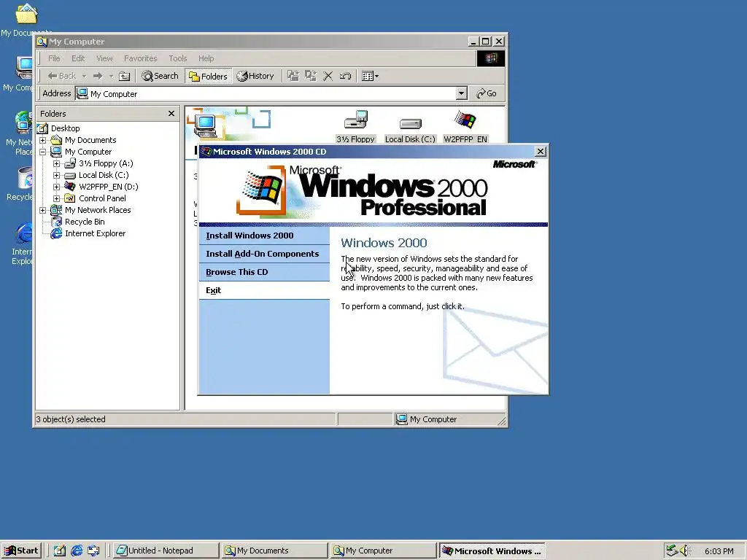Open Back history dropdown arrow
Screen dimensions: 747x560
85,76
